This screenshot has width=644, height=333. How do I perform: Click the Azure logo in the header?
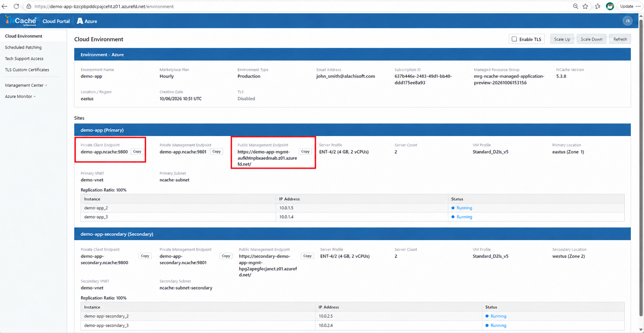(87, 21)
